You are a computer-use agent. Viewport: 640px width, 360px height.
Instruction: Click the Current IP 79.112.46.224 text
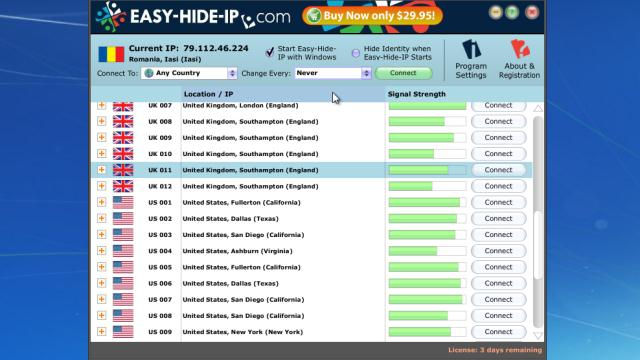coord(189,48)
